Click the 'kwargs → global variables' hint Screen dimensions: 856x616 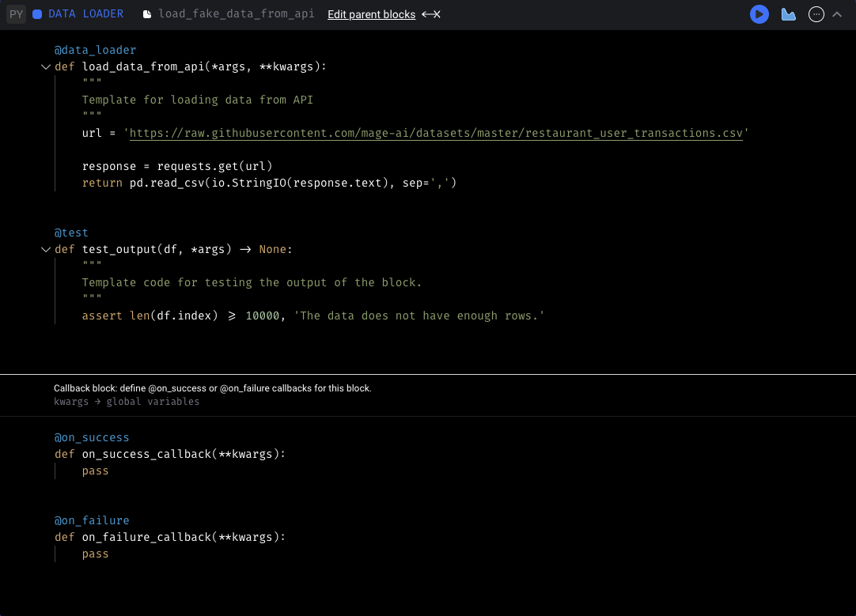(x=127, y=402)
